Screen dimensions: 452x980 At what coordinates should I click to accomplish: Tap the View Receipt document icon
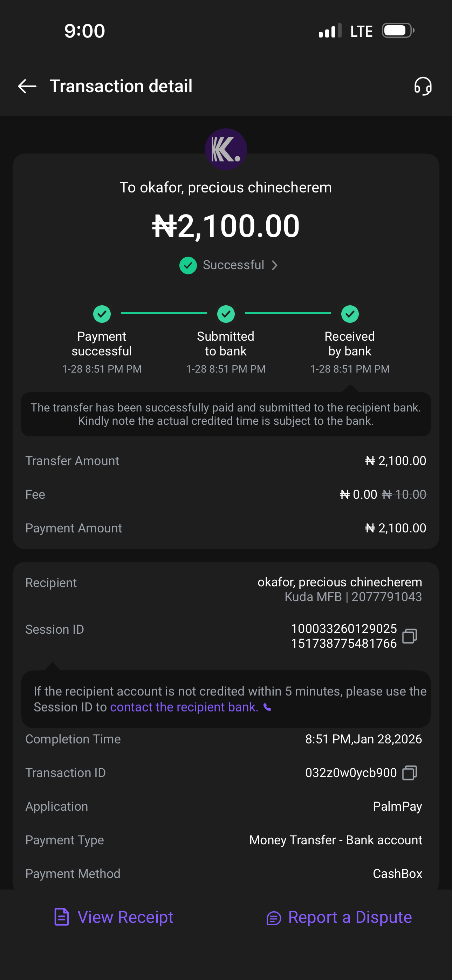62,917
